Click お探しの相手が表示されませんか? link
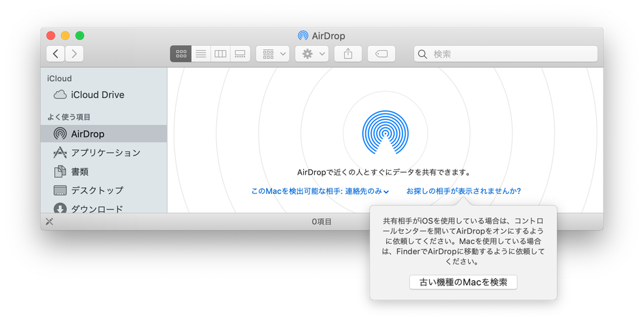 click(x=464, y=191)
